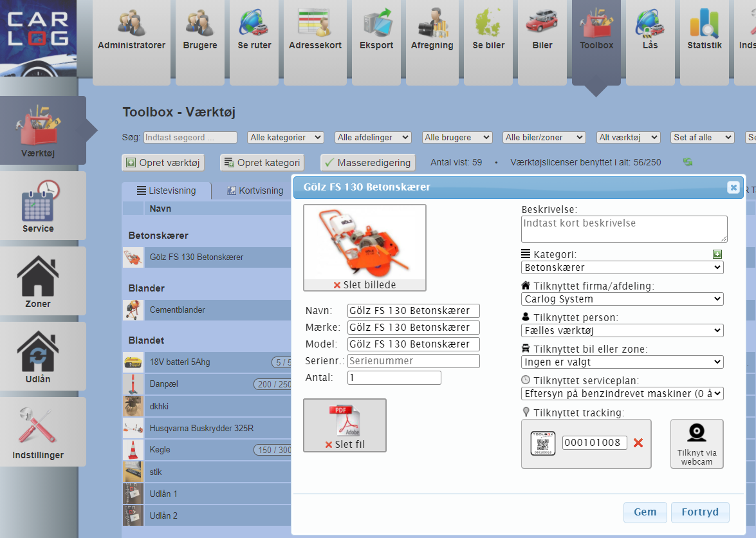Image resolution: width=756 pixels, height=538 pixels.
Task: Open the serviceplan dropdown
Action: pos(622,394)
